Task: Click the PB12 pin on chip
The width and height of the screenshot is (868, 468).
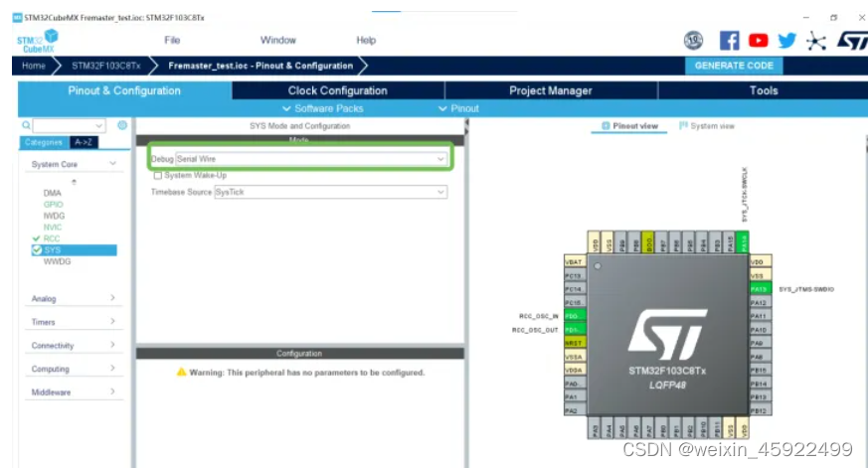Action: pos(760,410)
